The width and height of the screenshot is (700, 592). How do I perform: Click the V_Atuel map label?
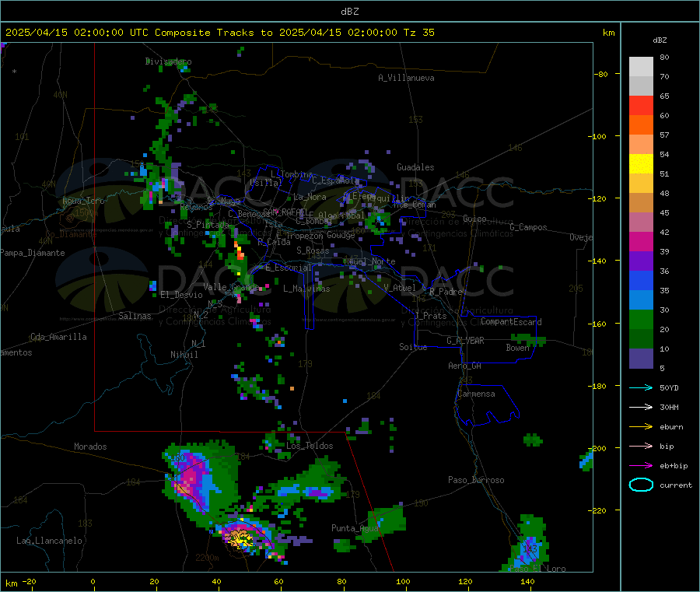[x=400, y=288]
